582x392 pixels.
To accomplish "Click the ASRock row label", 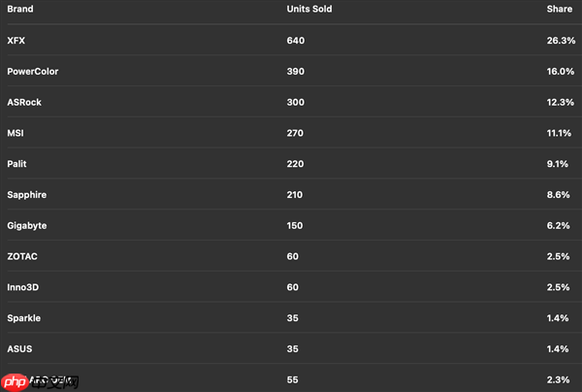I will tap(24, 102).
